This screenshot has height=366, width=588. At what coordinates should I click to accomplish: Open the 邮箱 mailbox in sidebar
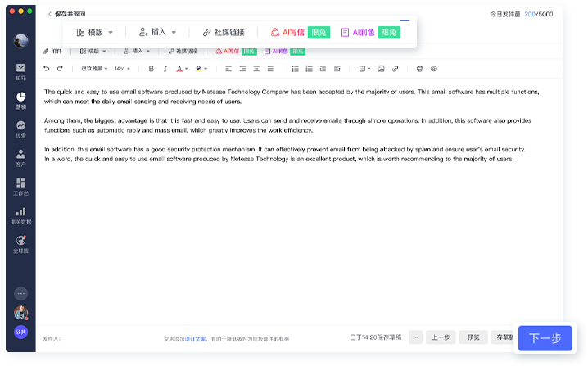click(20, 72)
